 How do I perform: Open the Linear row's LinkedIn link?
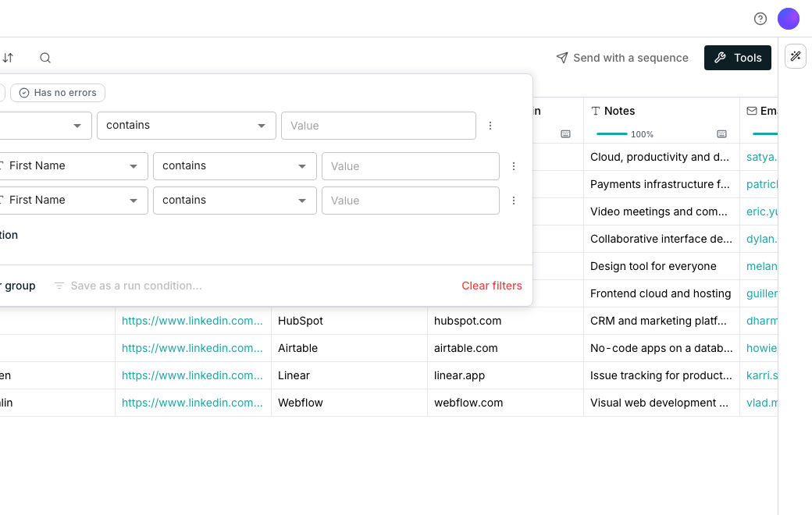tap(192, 375)
